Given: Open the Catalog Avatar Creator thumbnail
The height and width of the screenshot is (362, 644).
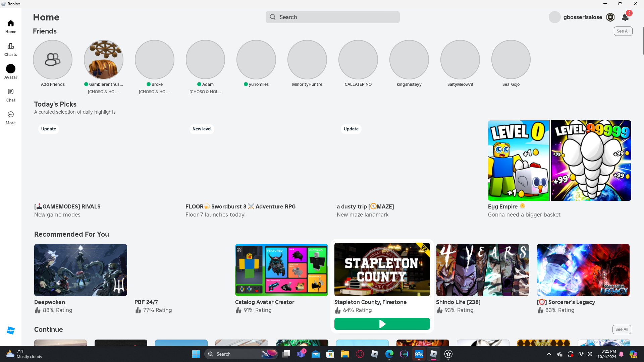Looking at the screenshot, I should (281, 270).
